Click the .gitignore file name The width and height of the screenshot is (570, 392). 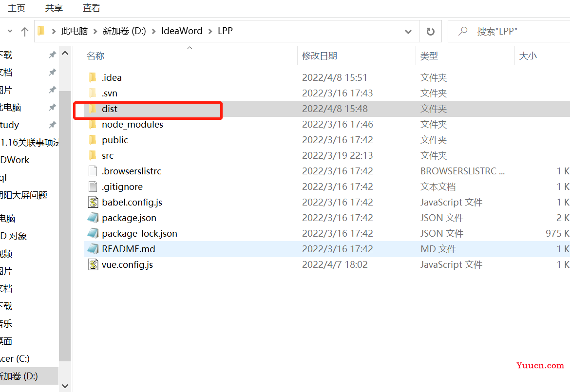pyautogui.click(x=122, y=187)
